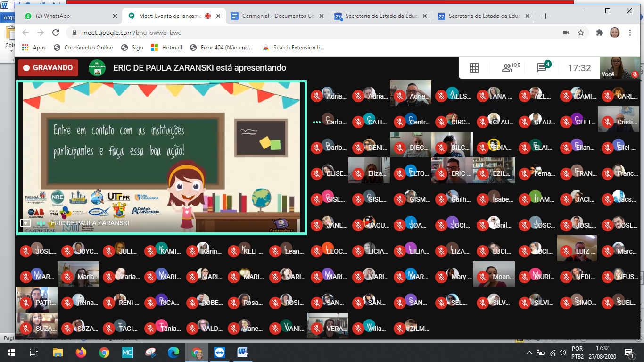
Task: Launch Firefox from the taskbar
Action: pyautogui.click(x=81, y=352)
